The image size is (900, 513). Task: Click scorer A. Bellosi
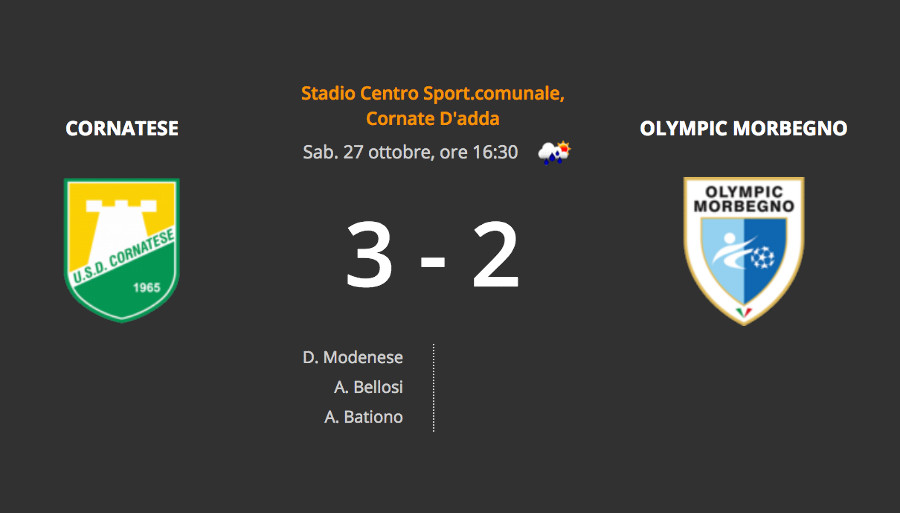pos(368,387)
